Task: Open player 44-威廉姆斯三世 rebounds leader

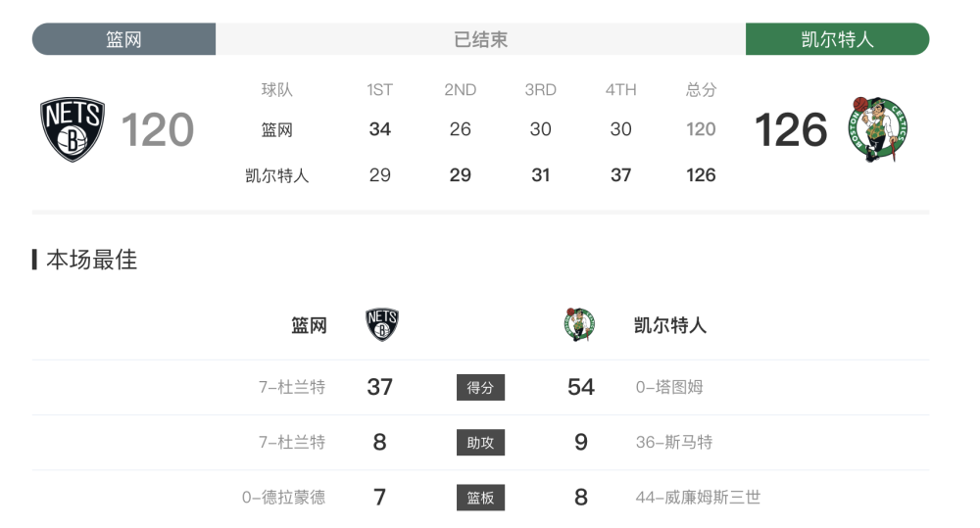Action: [x=698, y=497]
